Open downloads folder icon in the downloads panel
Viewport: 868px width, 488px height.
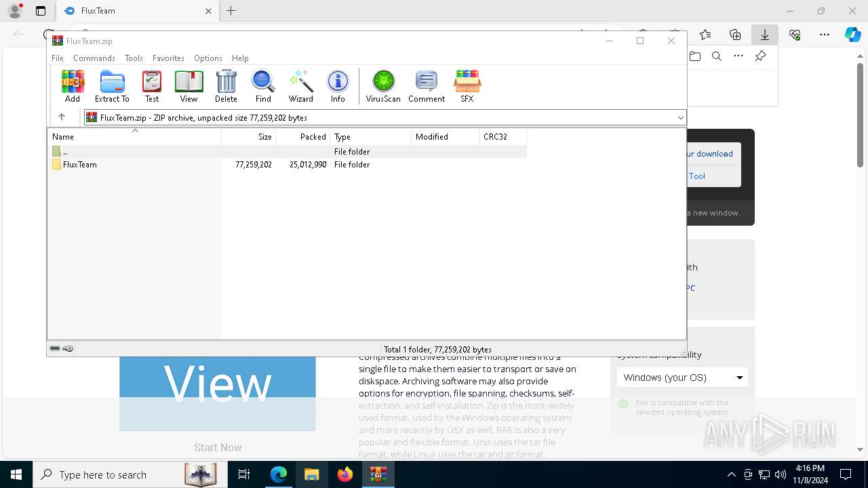pyautogui.click(x=695, y=56)
